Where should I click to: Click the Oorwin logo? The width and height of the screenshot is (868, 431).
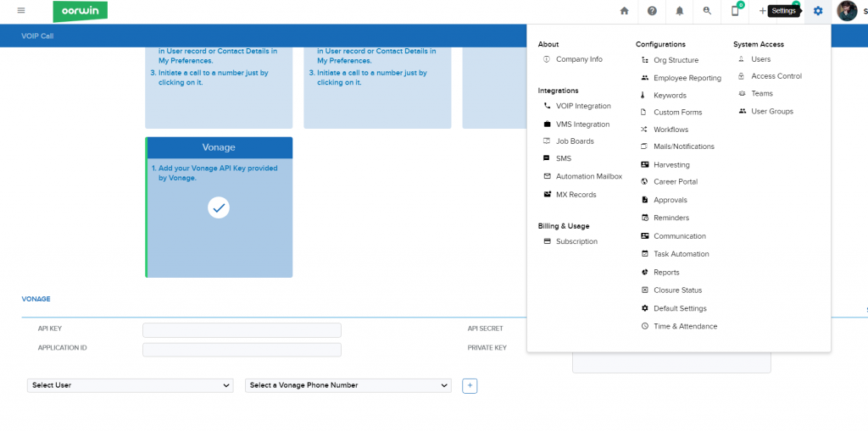(81, 11)
